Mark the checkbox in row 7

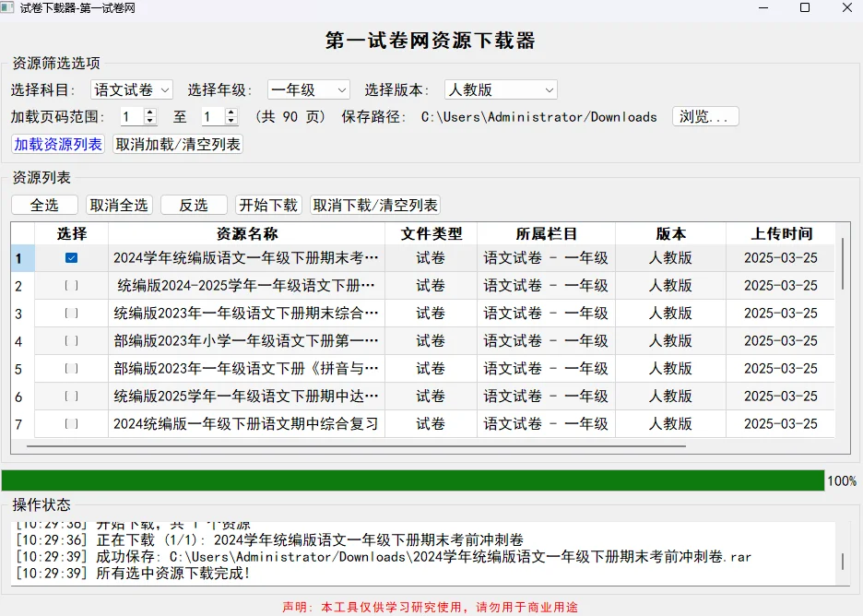[x=71, y=423]
